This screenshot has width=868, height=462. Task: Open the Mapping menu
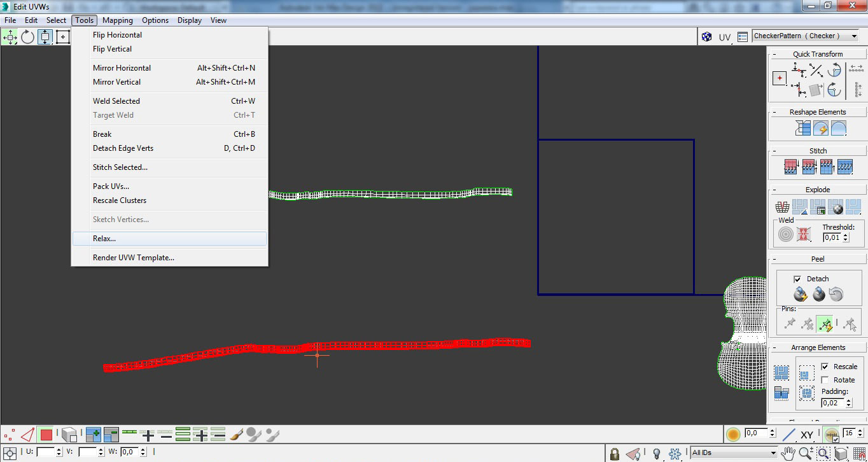[x=117, y=20]
